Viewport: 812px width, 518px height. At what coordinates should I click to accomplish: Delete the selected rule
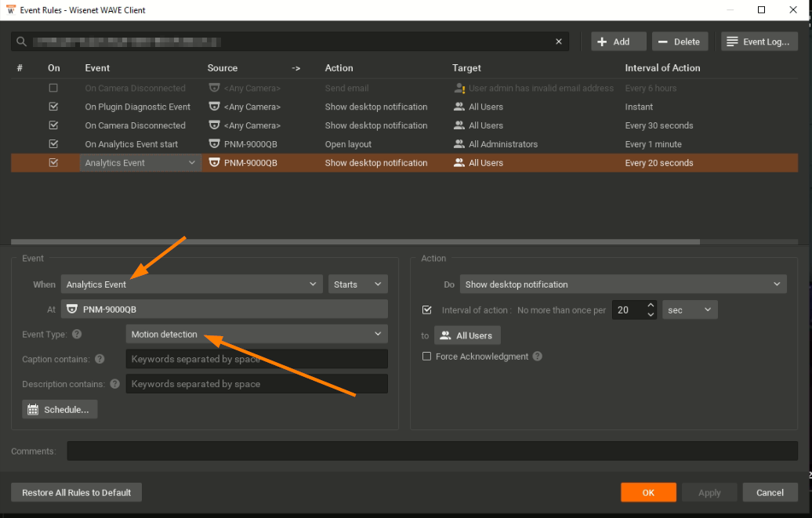tap(680, 42)
